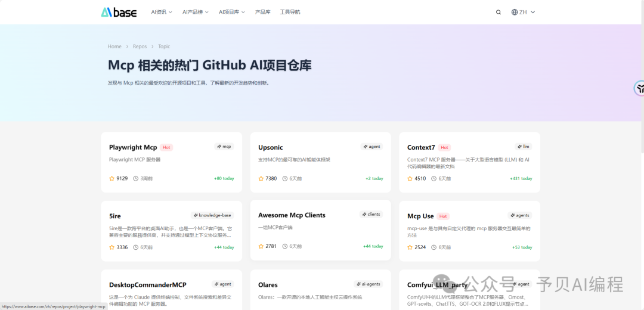The width and height of the screenshot is (644, 310).
Task: Click the llm tag on Context7 card
Action: click(x=524, y=147)
